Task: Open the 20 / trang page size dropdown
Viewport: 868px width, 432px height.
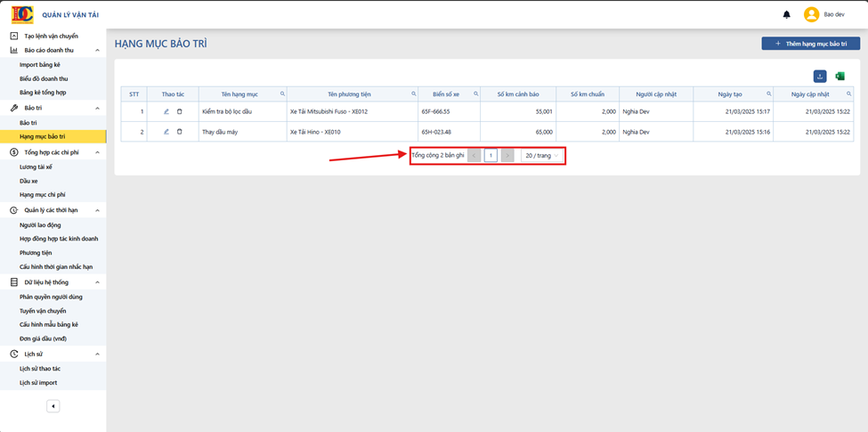Action: 541,156
